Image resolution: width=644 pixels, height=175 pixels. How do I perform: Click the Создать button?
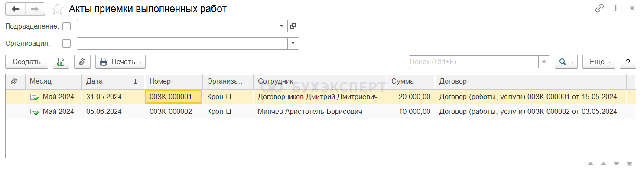click(27, 62)
